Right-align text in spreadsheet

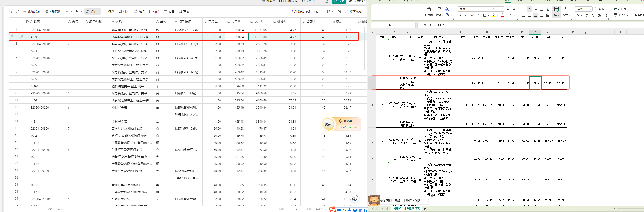536,15
